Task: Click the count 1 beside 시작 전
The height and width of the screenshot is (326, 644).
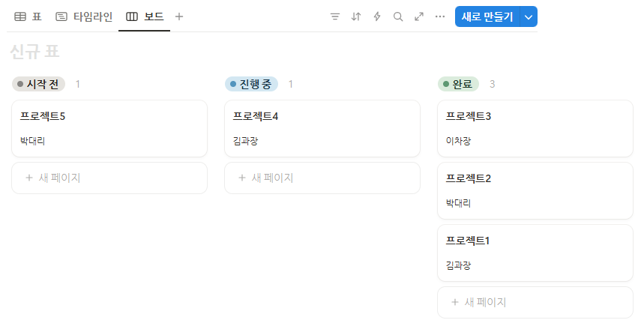Action: [x=78, y=84]
